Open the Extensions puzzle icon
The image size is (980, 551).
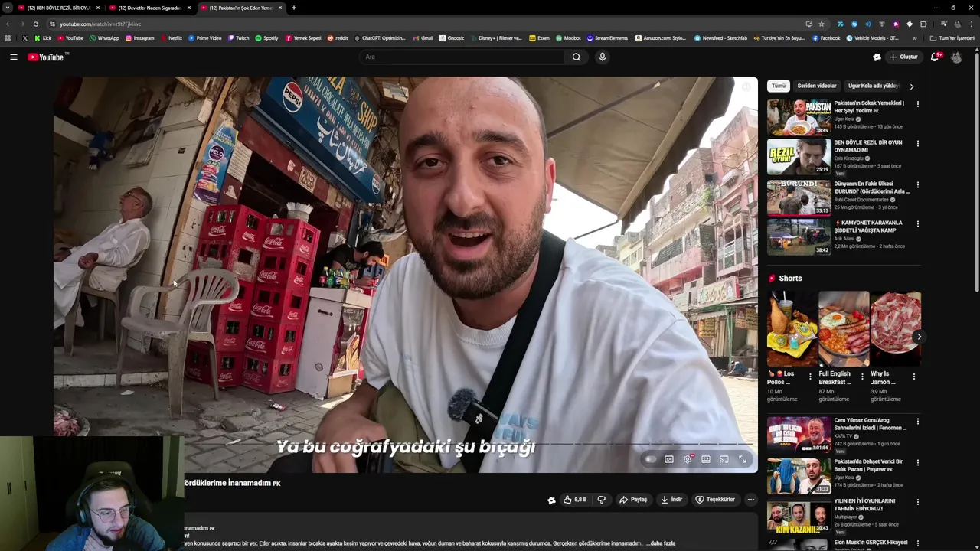(x=923, y=24)
